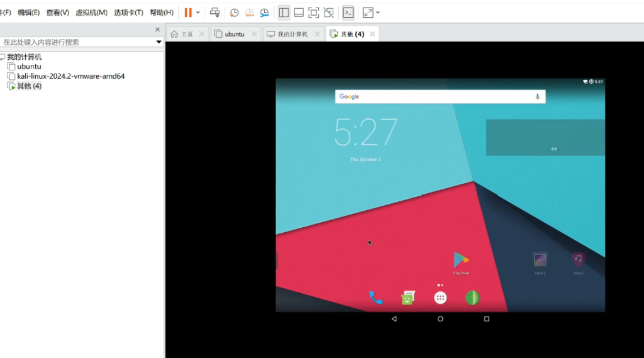Open the stretch view dropdown arrow
The height and width of the screenshot is (358, 644).
(377, 13)
